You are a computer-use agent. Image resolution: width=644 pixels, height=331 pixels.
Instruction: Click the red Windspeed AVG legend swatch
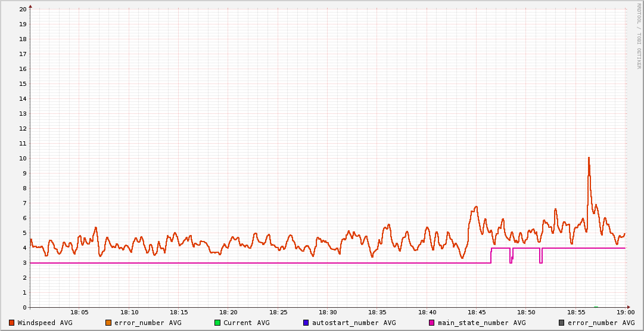(12, 323)
